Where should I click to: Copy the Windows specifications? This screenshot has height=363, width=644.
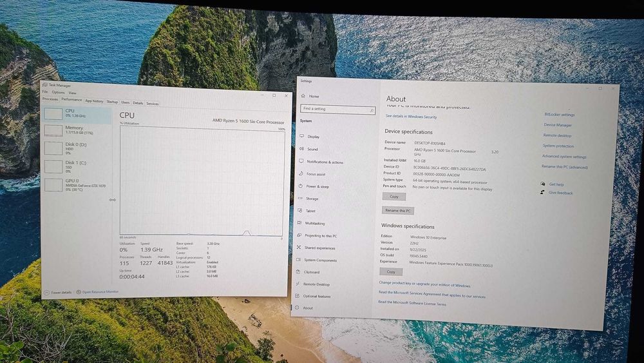pos(391,271)
